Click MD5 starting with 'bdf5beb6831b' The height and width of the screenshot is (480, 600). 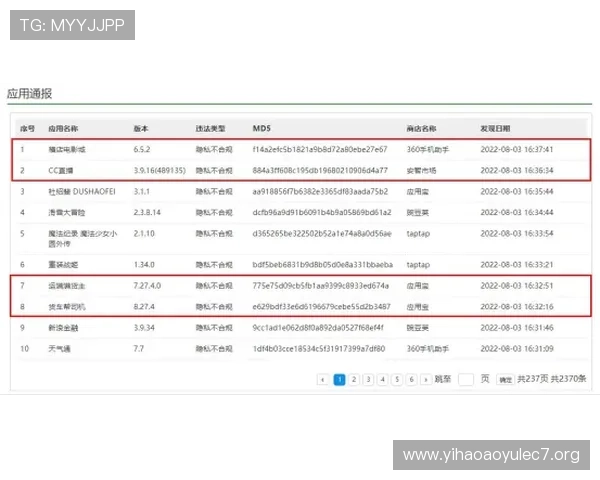pos(323,264)
